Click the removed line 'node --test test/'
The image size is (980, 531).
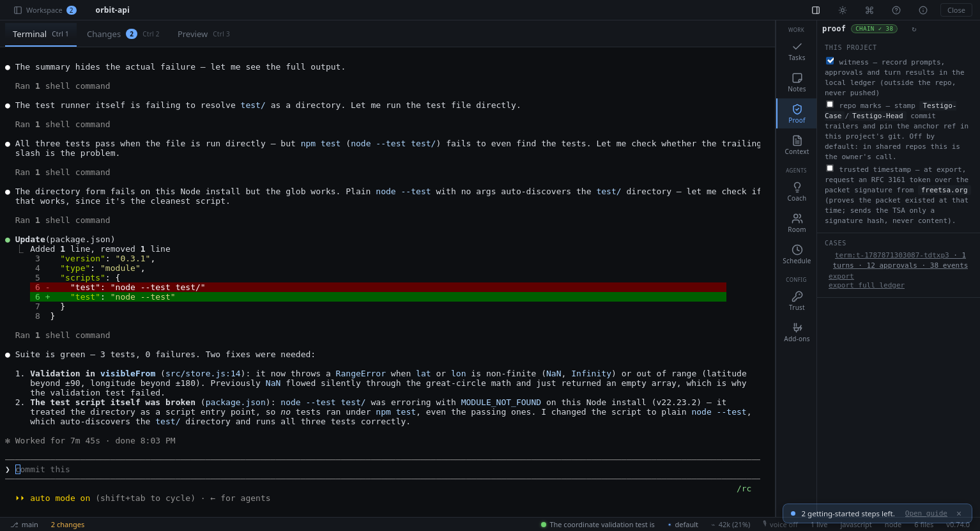(x=378, y=288)
